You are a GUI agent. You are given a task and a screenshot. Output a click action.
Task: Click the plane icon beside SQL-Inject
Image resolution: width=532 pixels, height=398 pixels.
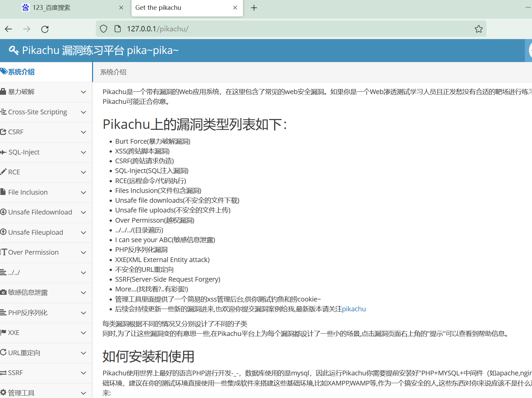point(3,152)
